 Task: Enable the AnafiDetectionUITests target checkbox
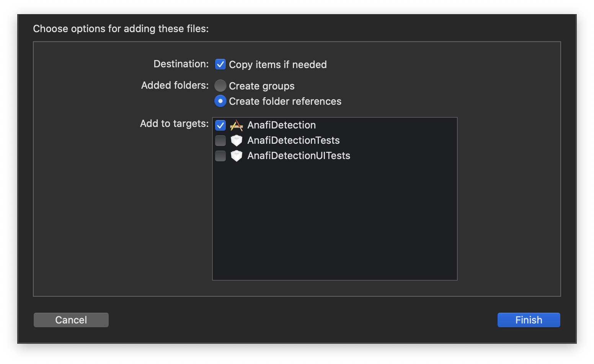(x=220, y=156)
